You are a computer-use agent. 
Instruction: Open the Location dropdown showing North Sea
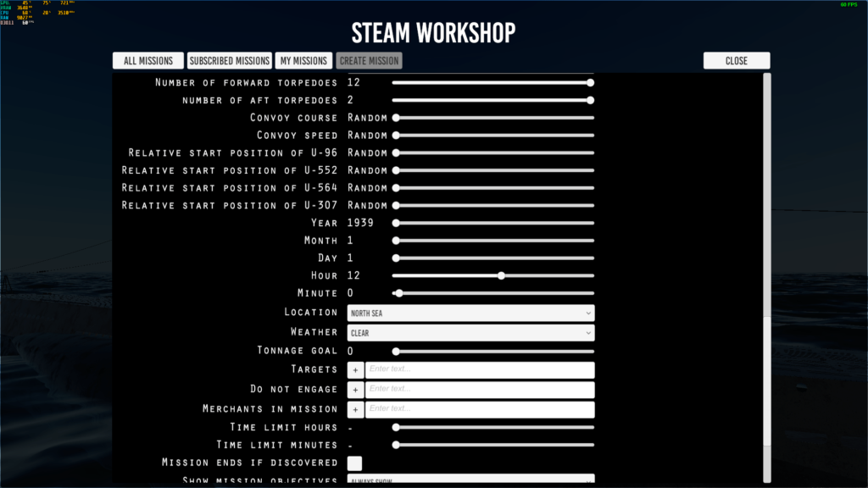471,313
